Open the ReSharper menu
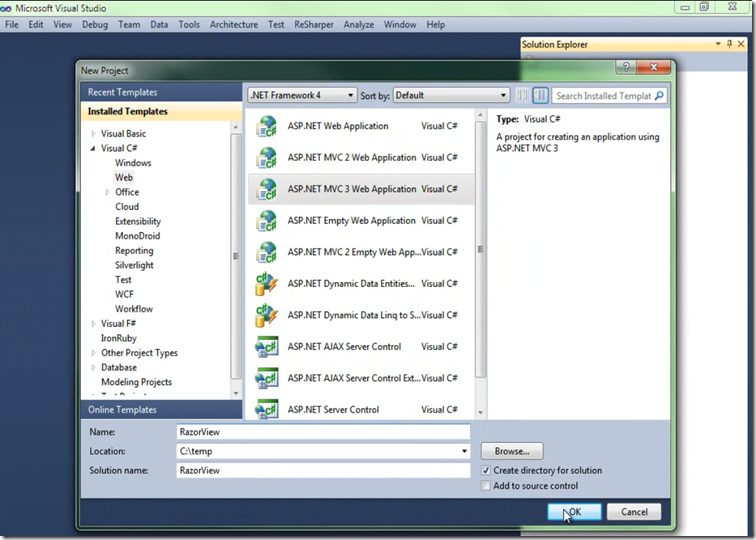 pos(313,25)
